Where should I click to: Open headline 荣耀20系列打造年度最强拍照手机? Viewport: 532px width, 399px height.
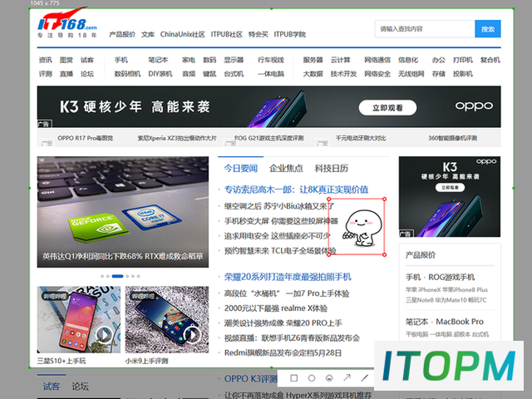pos(288,277)
